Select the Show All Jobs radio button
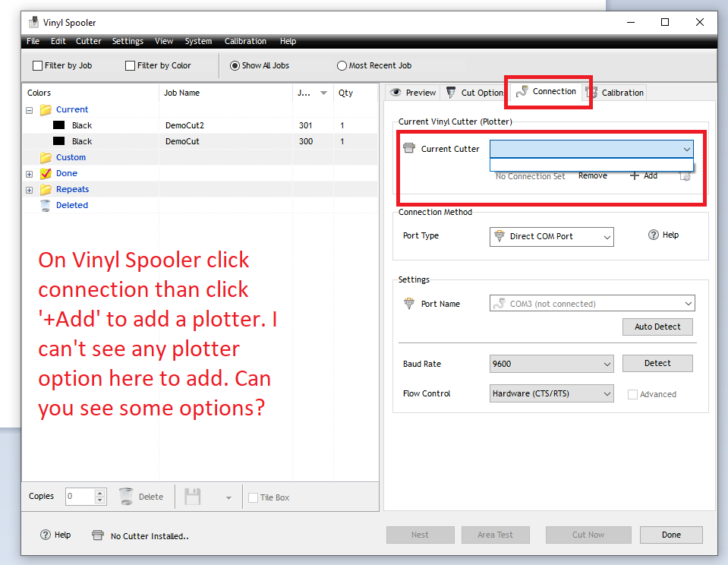The width and height of the screenshot is (728, 565). pyautogui.click(x=235, y=65)
